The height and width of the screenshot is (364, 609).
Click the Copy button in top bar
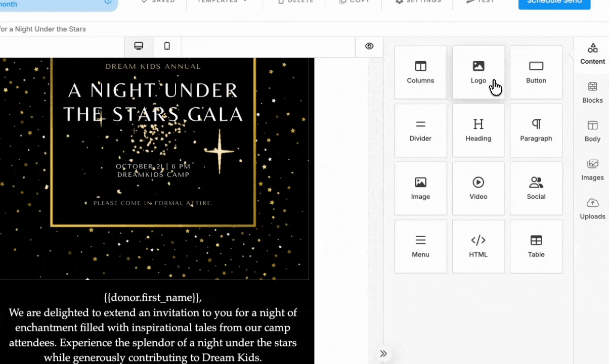(x=354, y=2)
